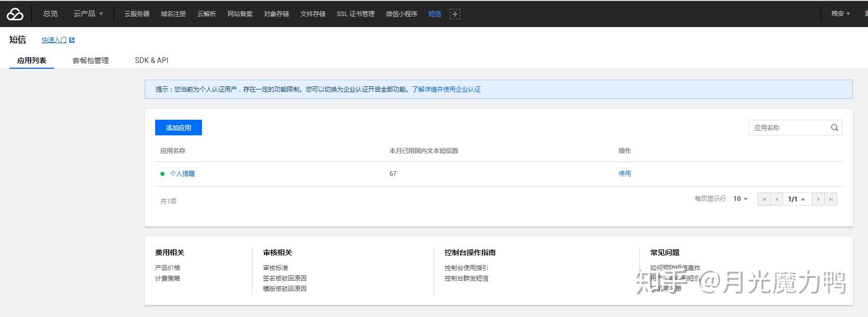The height and width of the screenshot is (317, 868).
Task: Open the 产品价格 link
Action: point(168,268)
